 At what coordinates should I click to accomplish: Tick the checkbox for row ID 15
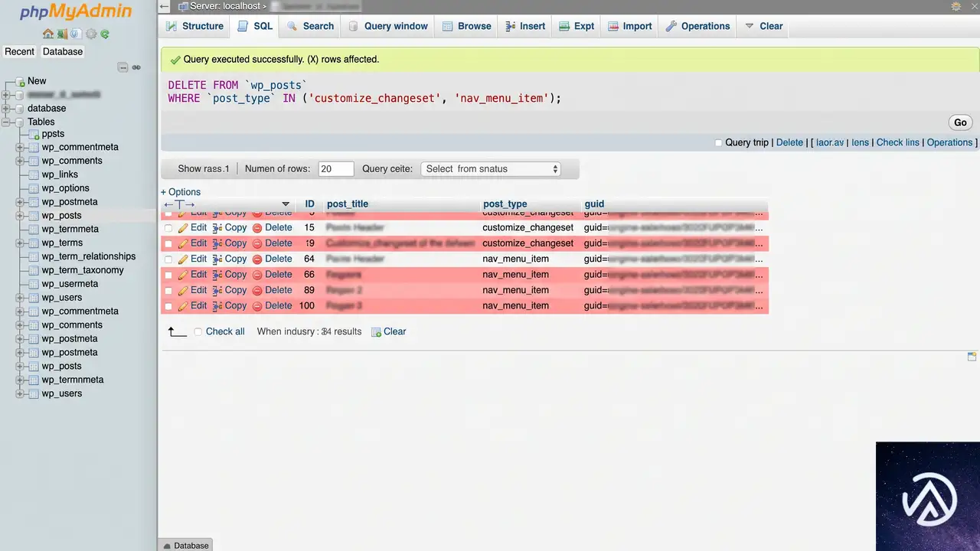pos(168,228)
